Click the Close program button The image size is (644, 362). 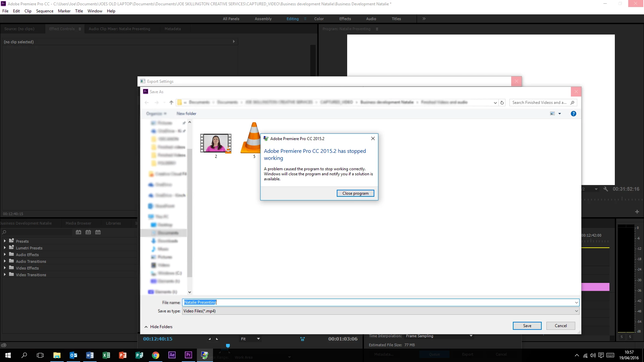(x=355, y=193)
